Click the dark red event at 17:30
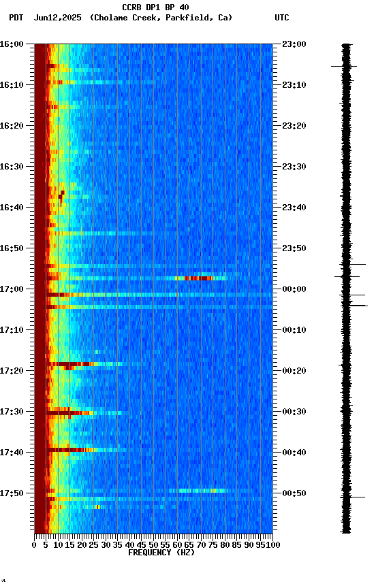Screen dimensions: 376x588 (69, 413)
